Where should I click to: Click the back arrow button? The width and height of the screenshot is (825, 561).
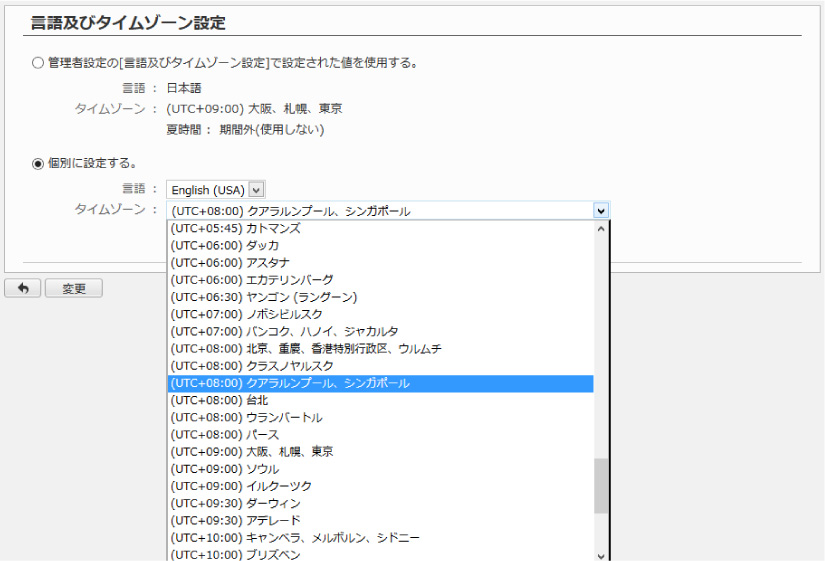(x=23, y=288)
